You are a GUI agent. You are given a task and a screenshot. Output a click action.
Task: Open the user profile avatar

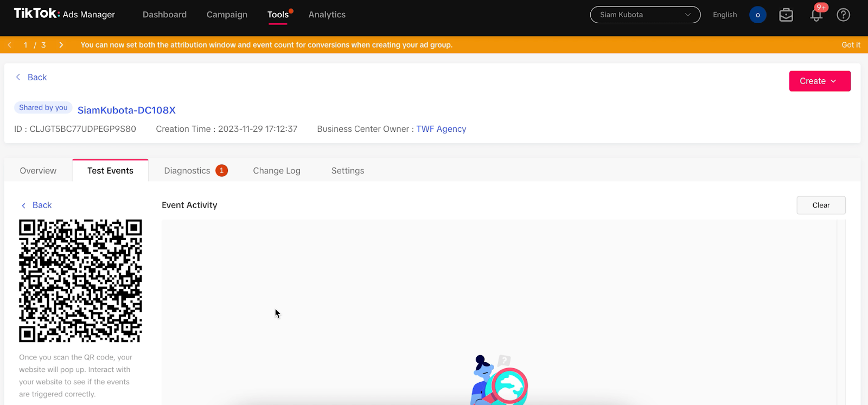[757, 15]
